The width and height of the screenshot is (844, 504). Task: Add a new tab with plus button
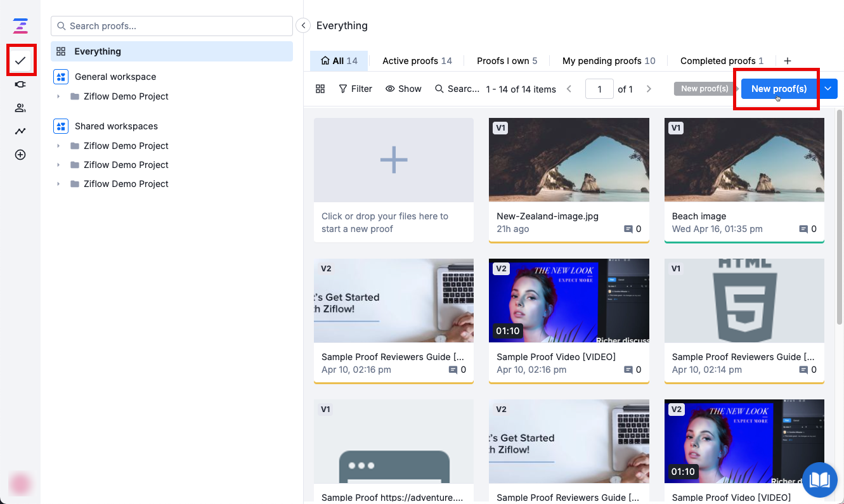(788, 61)
